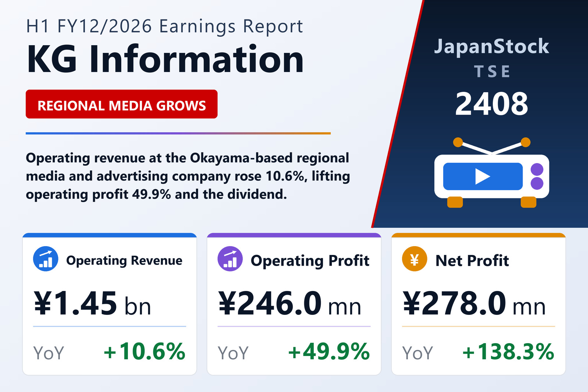Viewport: 588px width, 392px height.
Task: Click the +10.6% YoY revenue figure
Action: pos(144,352)
